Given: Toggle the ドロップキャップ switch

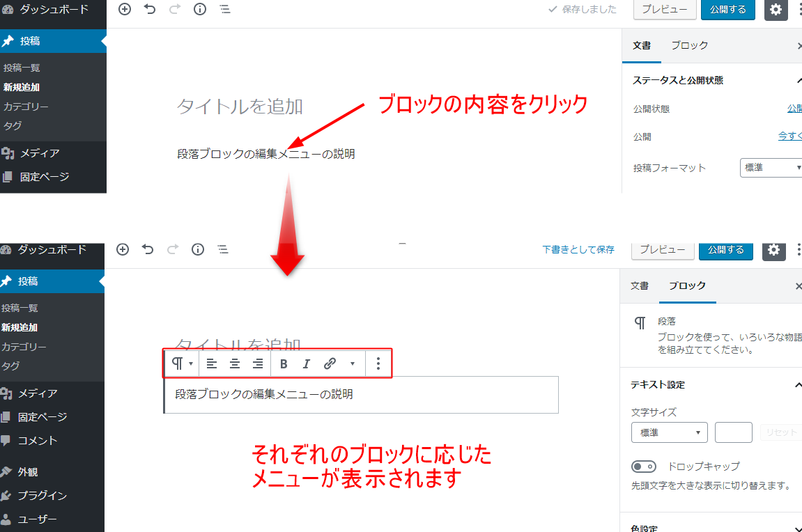Looking at the screenshot, I should [x=644, y=467].
